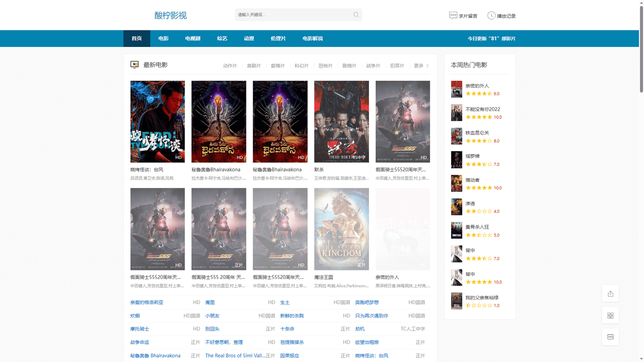Click 魔法王国 title below poster
Screen dimensions: 644x362
(324, 278)
